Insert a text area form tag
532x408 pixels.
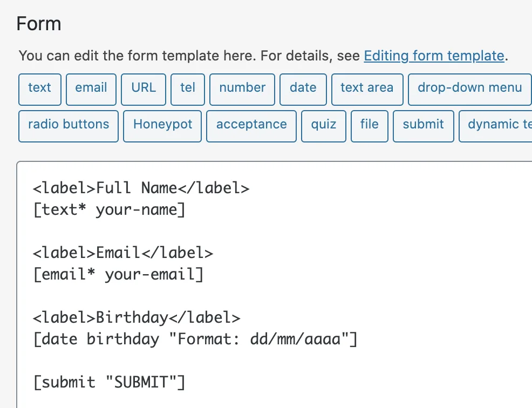(x=367, y=88)
